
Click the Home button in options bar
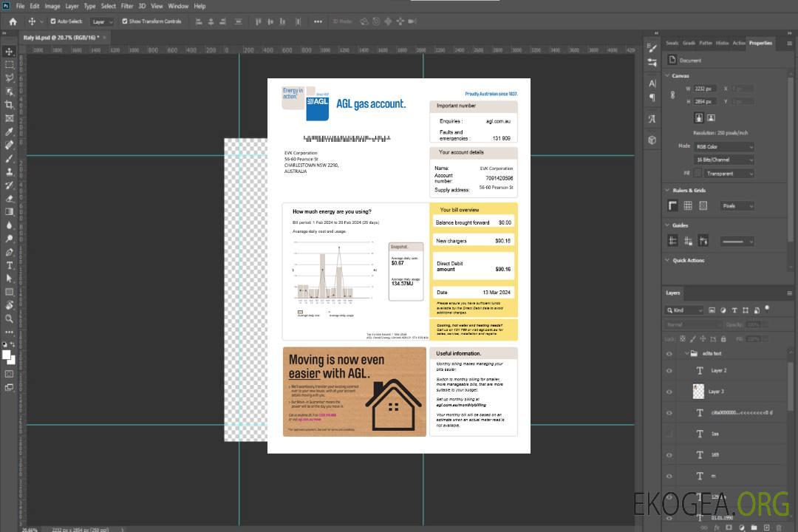pyautogui.click(x=13, y=21)
